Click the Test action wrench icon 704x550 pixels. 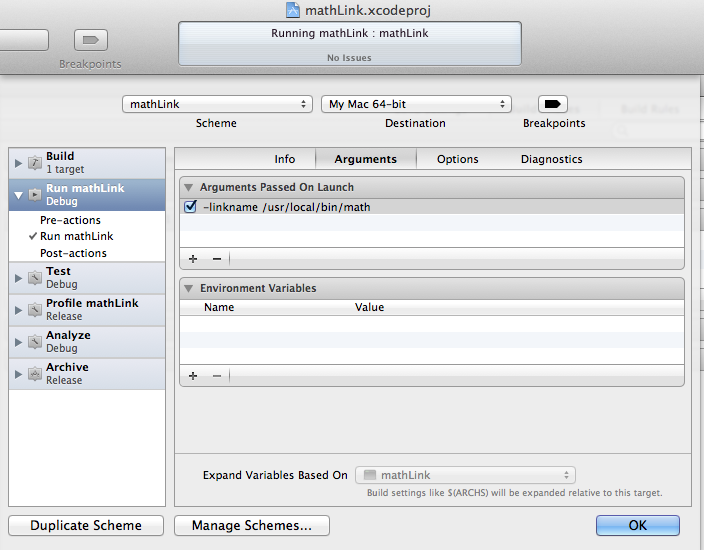click(35, 278)
